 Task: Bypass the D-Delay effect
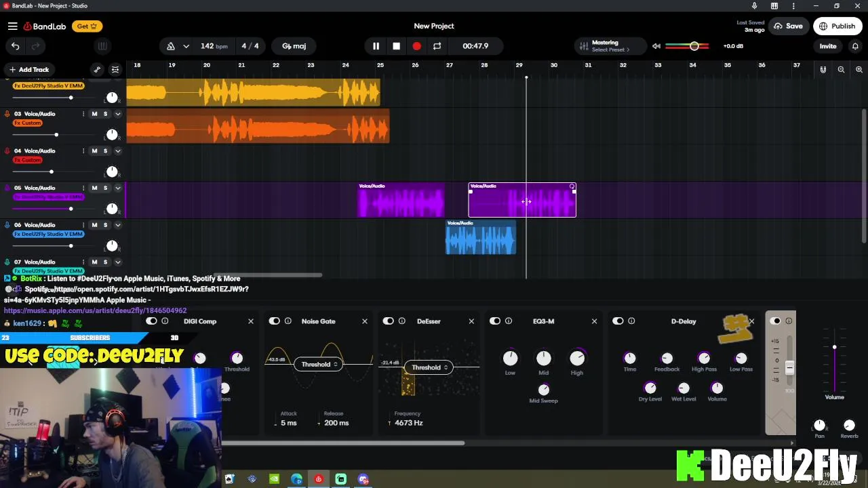coord(618,321)
